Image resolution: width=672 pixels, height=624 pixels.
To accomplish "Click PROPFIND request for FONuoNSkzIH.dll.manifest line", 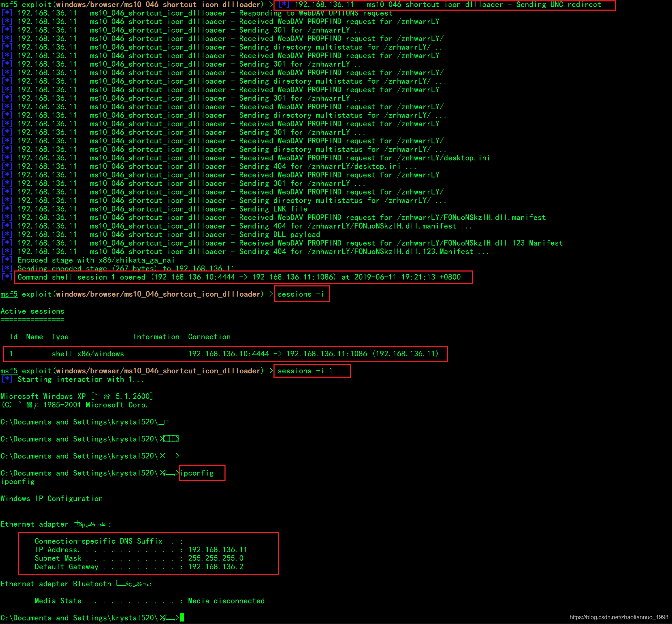I will pyautogui.click(x=274, y=218).
